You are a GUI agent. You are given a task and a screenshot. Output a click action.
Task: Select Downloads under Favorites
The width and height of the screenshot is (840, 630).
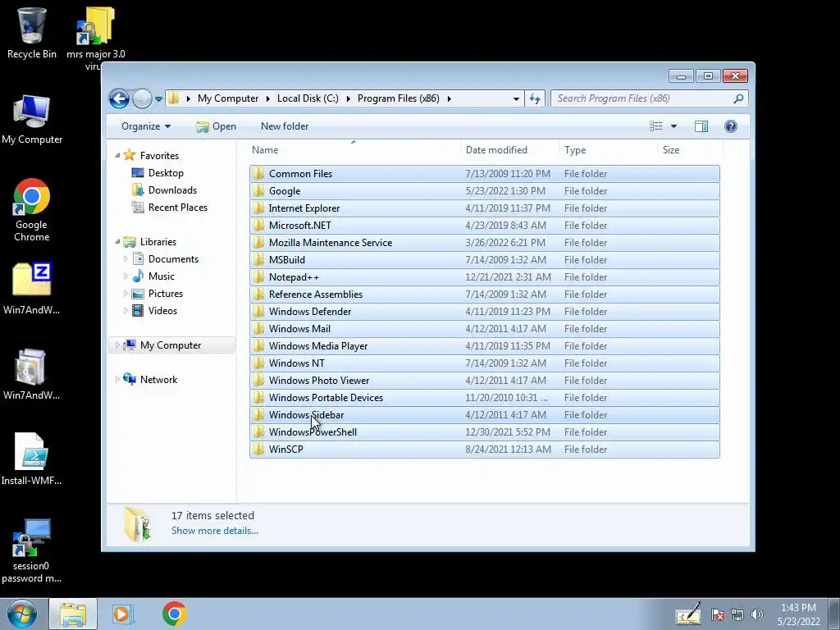(x=172, y=190)
